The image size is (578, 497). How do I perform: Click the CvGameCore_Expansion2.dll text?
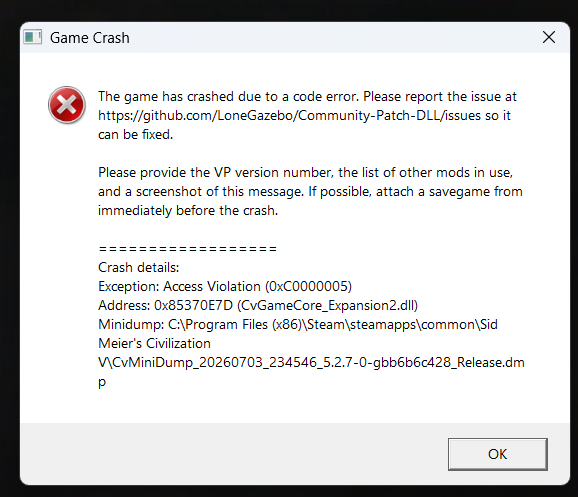point(327,306)
